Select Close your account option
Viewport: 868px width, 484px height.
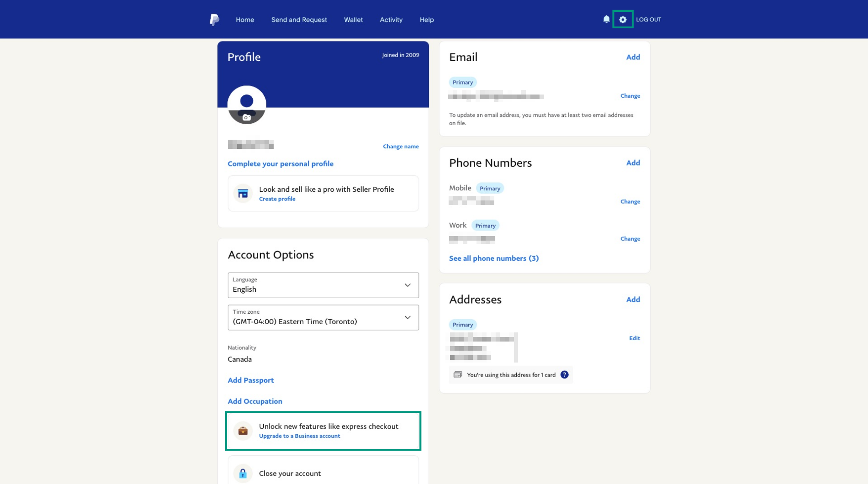click(323, 470)
